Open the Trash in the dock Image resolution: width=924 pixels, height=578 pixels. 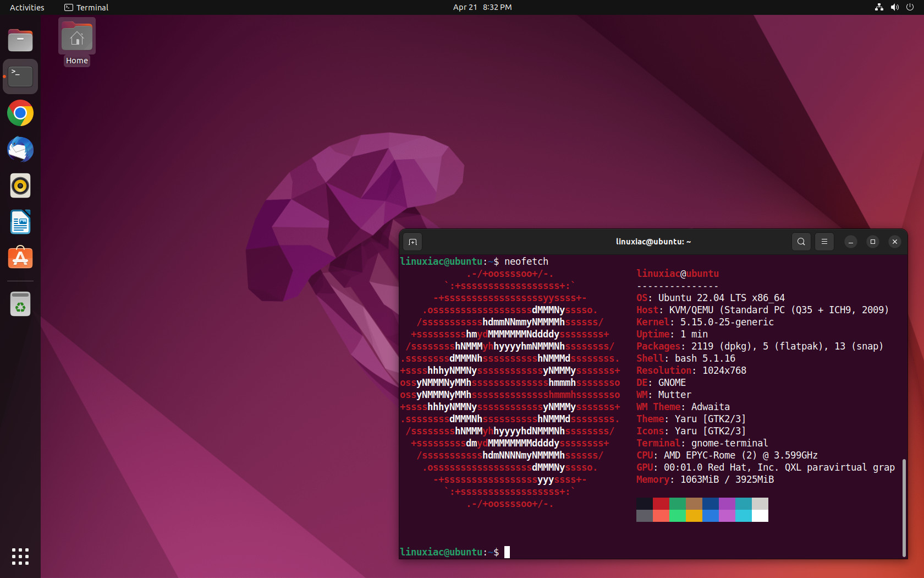point(20,304)
